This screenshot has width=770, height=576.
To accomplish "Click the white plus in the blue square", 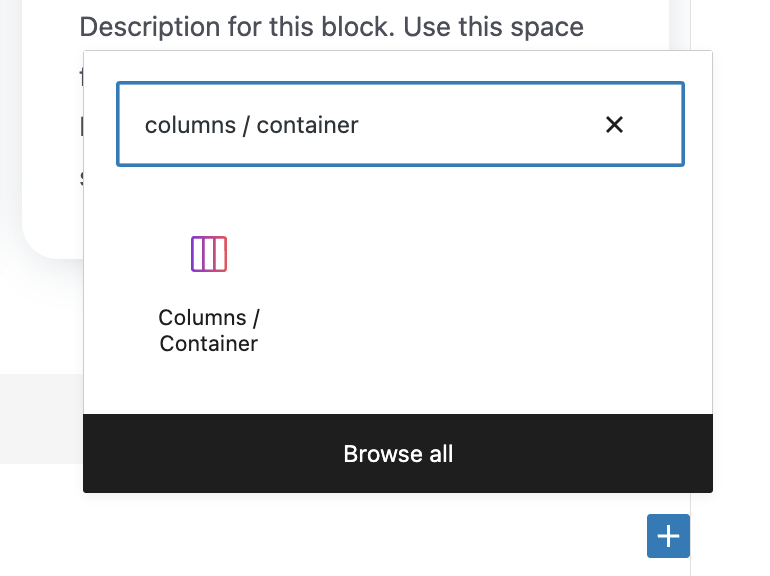I will (x=668, y=536).
